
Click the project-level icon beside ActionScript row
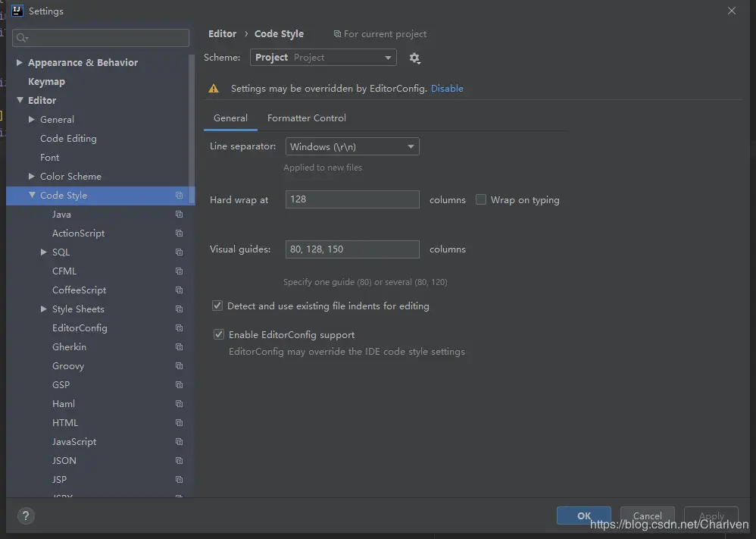pyautogui.click(x=179, y=233)
